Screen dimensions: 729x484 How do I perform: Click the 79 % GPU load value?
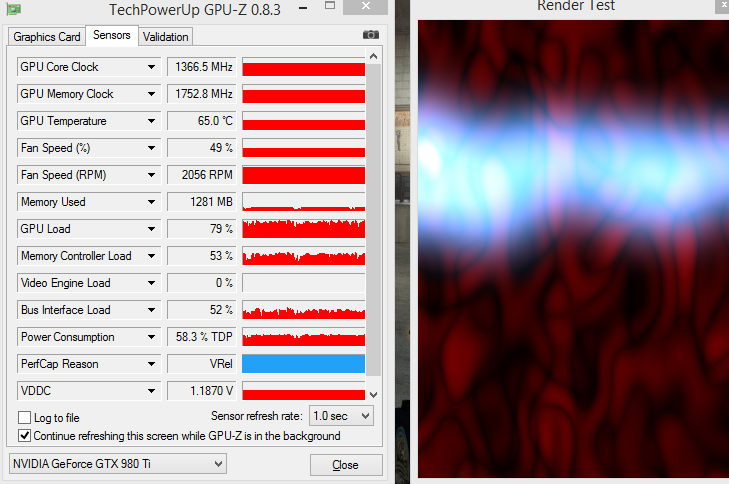coord(202,229)
